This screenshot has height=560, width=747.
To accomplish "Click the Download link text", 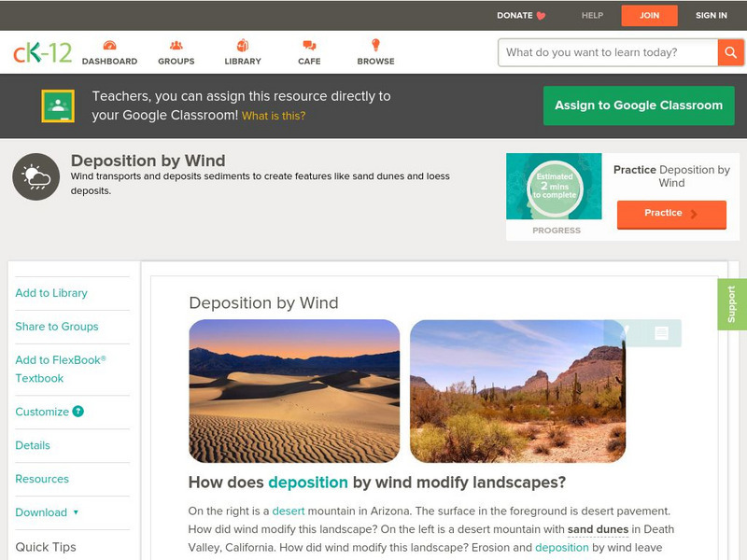I will point(41,512).
